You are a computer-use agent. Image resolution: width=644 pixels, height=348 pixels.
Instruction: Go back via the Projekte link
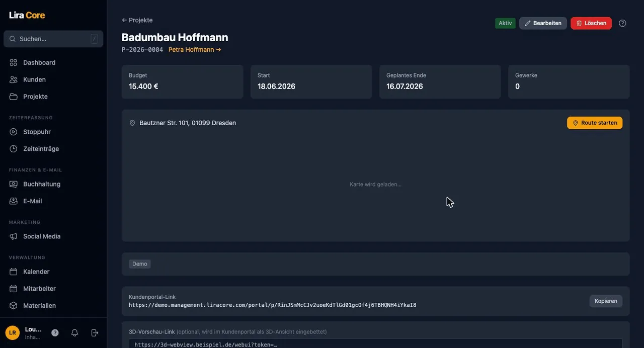pyautogui.click(x=137, y=20)
